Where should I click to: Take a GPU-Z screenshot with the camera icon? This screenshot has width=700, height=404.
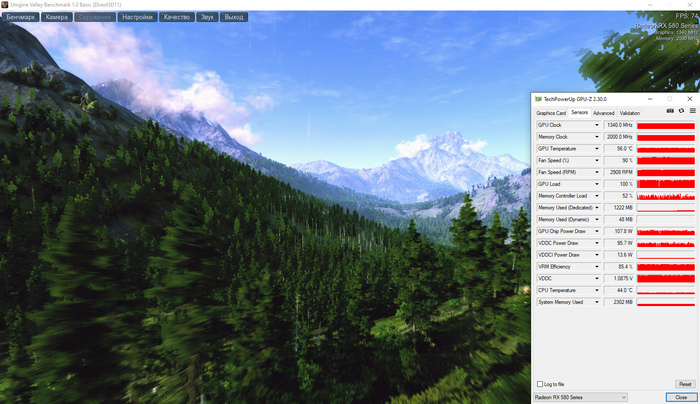pos(670,111)
